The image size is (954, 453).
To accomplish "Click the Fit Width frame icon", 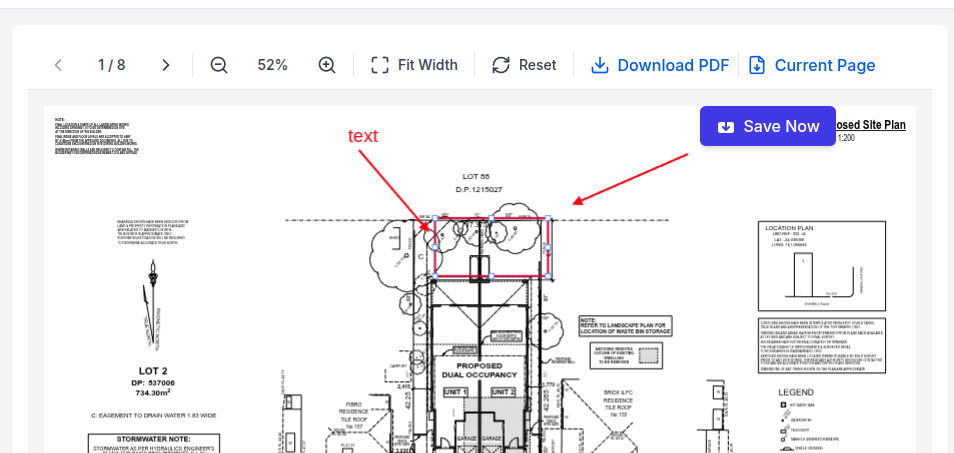I will (x=380, y=65).
